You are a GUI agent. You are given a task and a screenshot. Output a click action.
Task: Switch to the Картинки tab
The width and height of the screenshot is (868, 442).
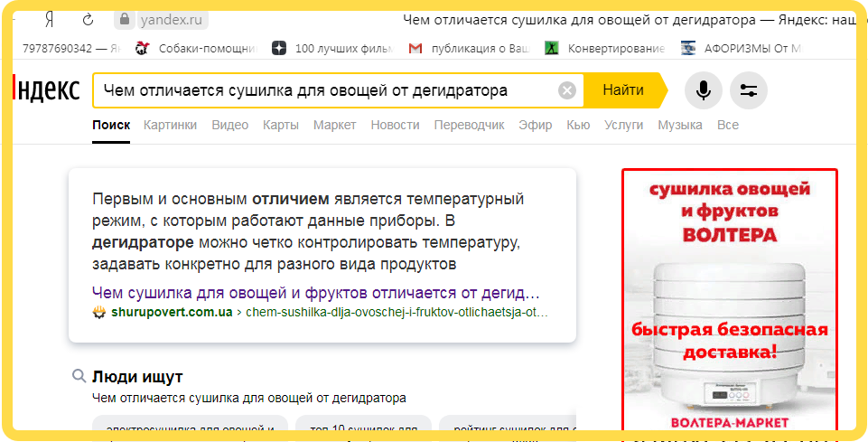(170, 125)
